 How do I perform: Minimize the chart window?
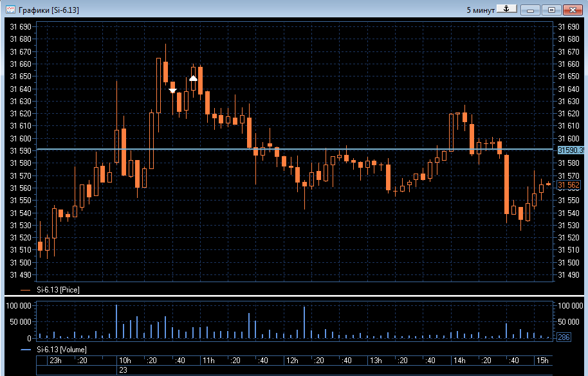click(x=530, y=10)
